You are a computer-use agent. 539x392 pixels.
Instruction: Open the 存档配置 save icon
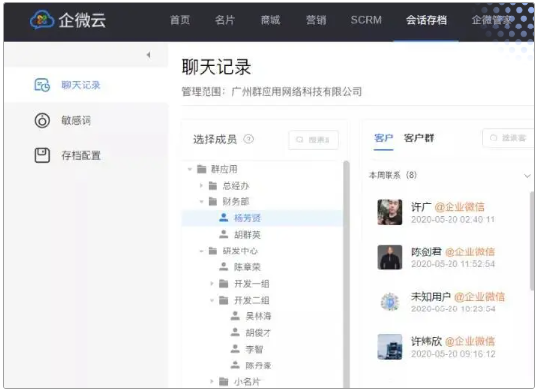click(x=42, y=155)
